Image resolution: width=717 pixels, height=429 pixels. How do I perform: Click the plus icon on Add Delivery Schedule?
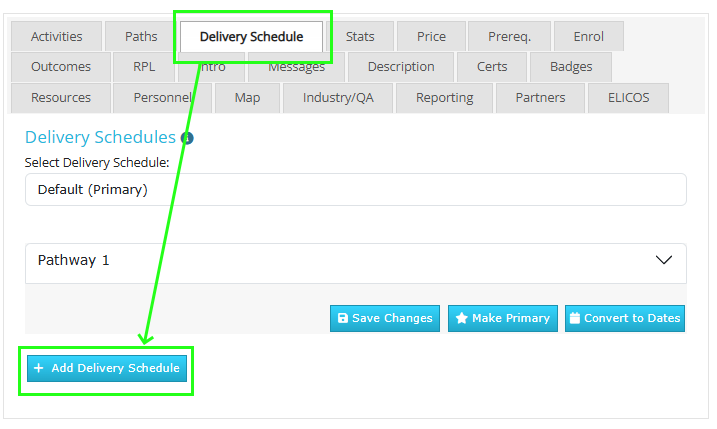pyautogui.click(x=39, y=368)
